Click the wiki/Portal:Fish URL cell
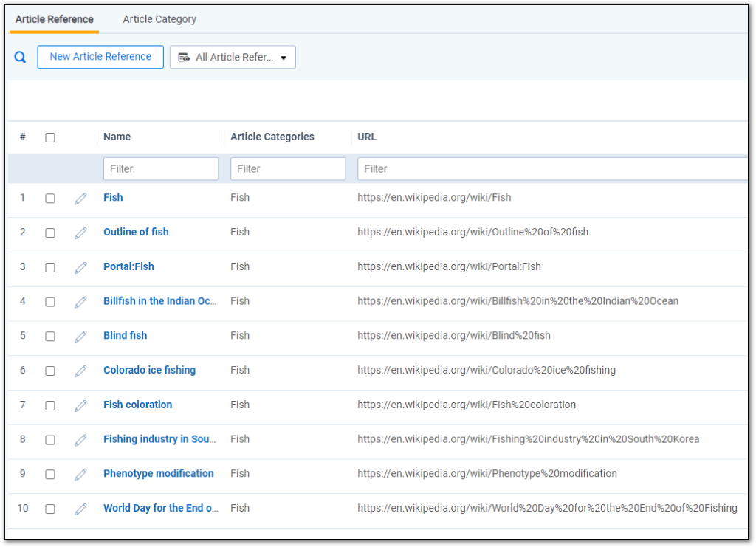The width and height of the screenshot is (756, 547). click(x=450, y=267)
